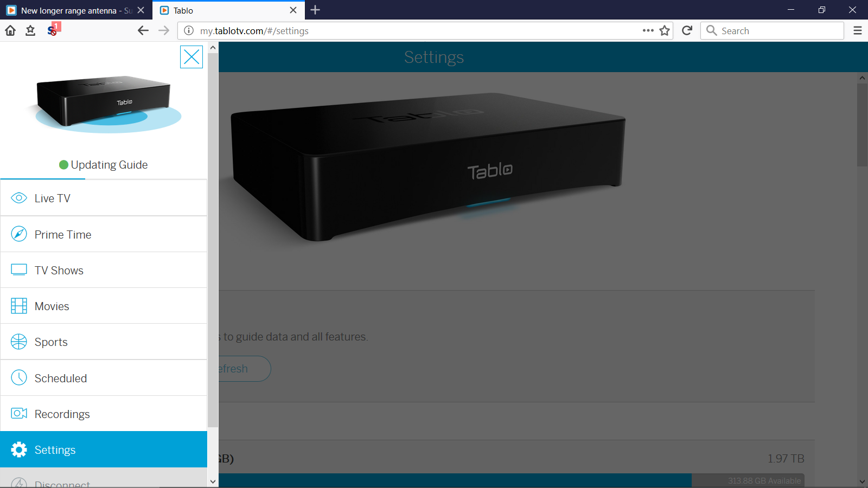Click the bookmarks star-tray toolbar icon

[30, 31]
